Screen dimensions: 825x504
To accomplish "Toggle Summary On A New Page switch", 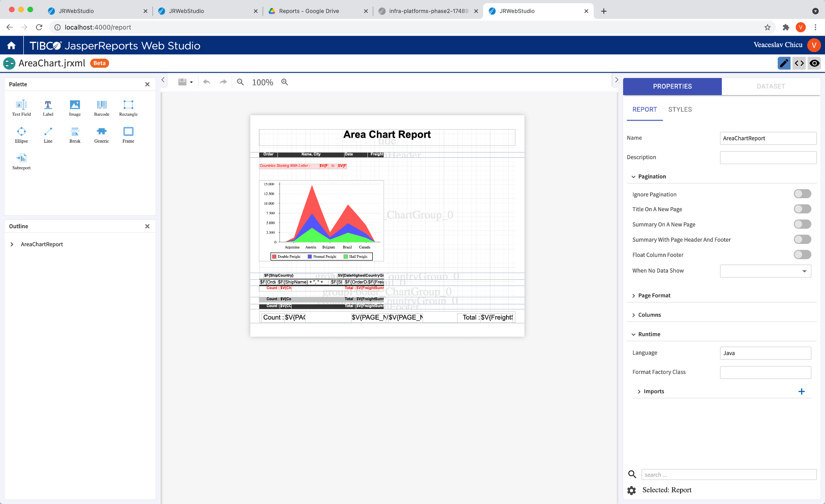I will click(x=803, y=224).
